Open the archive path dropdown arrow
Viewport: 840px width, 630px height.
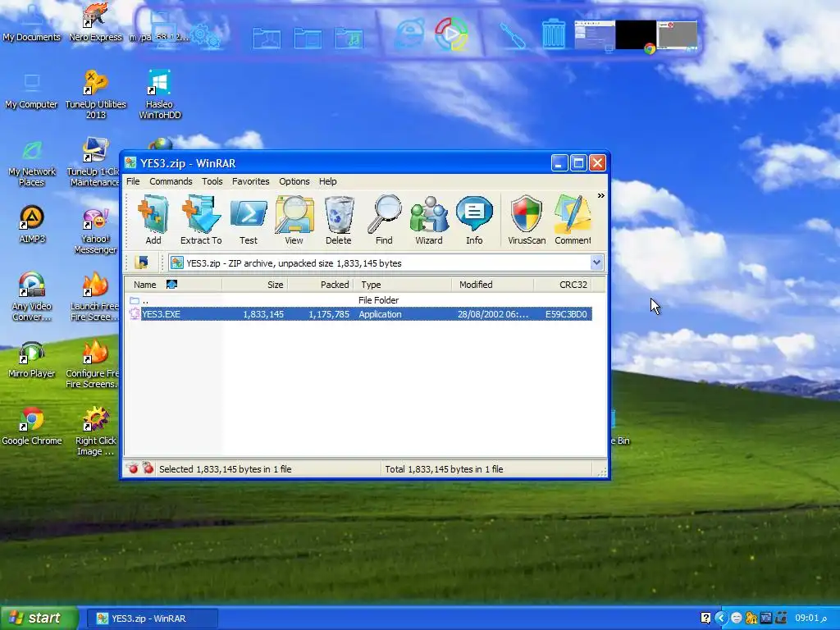[596, 262]
